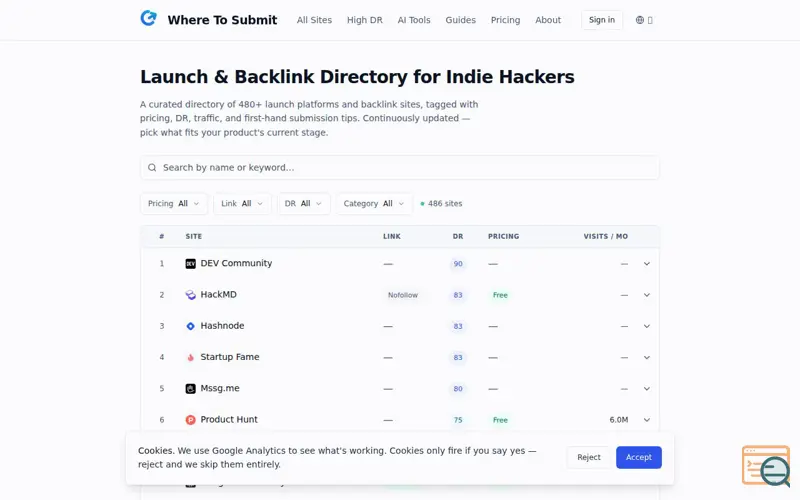800x500 pixels.
Task: Click the Where To Submit logo icon
Action: [x=148, y=18]
